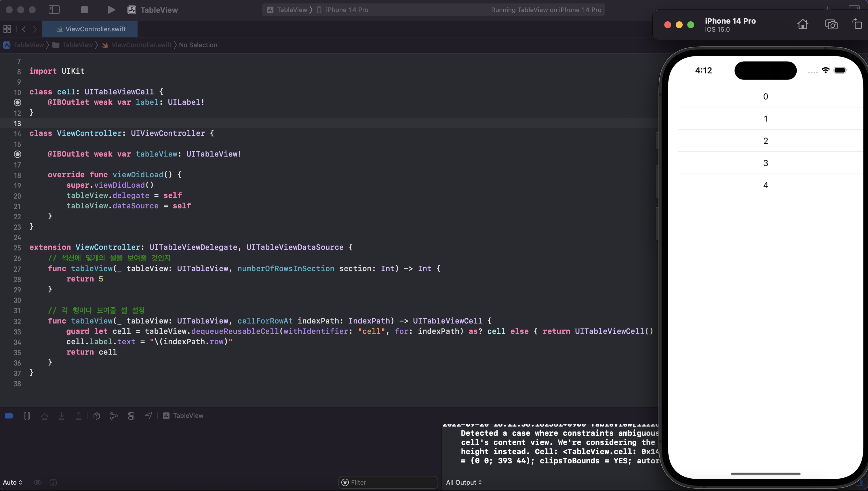Pause program execution in debug bar
Screen dimensions: 868x491
pyautogui.click(x=27, y=416)
